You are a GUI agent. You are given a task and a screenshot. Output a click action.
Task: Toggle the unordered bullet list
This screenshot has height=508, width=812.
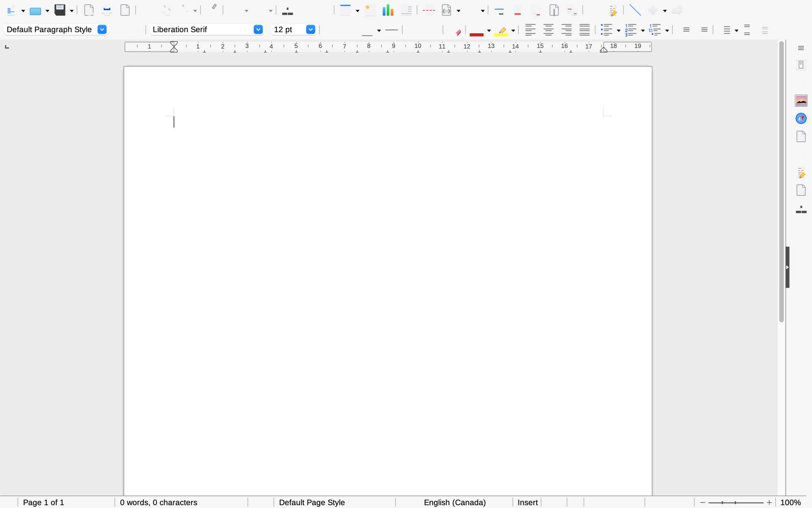tap(606, 30)
